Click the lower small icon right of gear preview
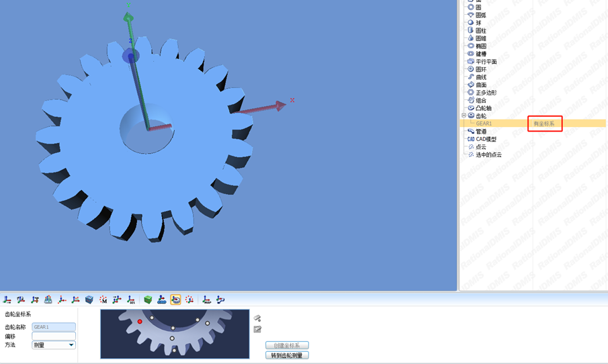This screenshot has height=364, width=608. coord(257,329)
